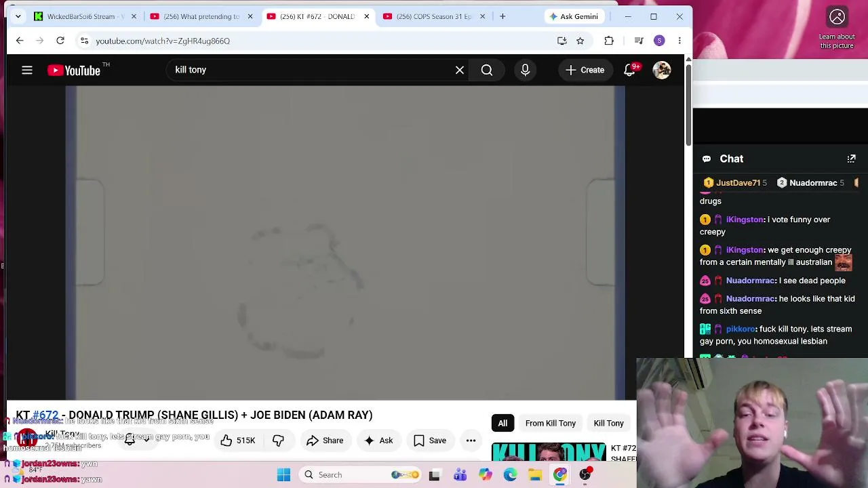The image size is (868, 488).
Task: Click iKingston username on 'I vote funny' message
Action: click(x=745, y=220)
